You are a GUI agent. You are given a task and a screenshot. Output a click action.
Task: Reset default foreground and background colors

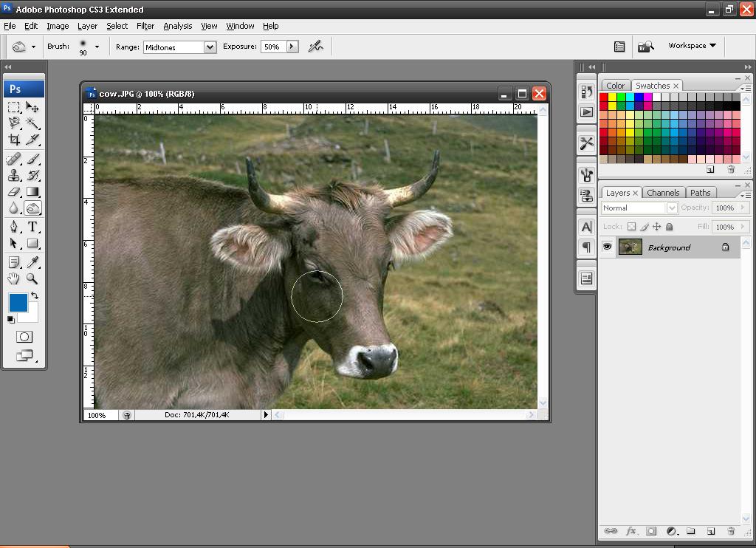coord(10,319)
